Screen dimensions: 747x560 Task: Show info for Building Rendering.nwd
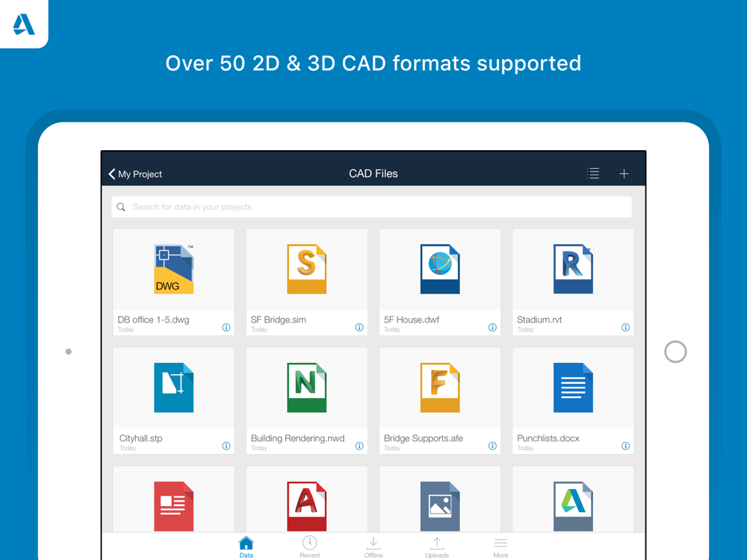(359, 446)
